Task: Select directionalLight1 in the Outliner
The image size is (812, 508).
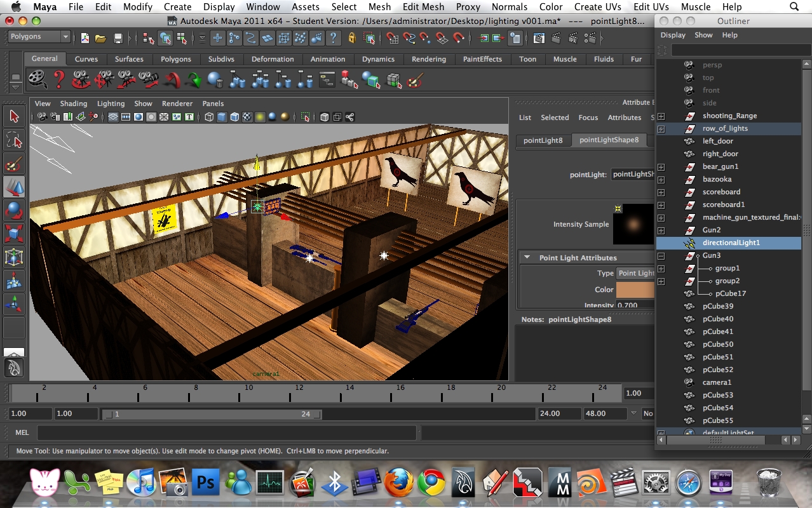Action: [731, 243]
